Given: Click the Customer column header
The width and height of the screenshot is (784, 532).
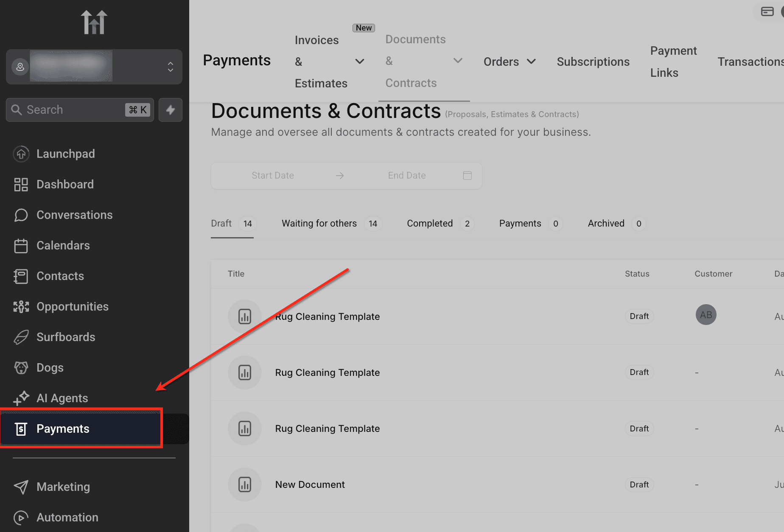Looking at the screenshot, I should pos(713,274).
